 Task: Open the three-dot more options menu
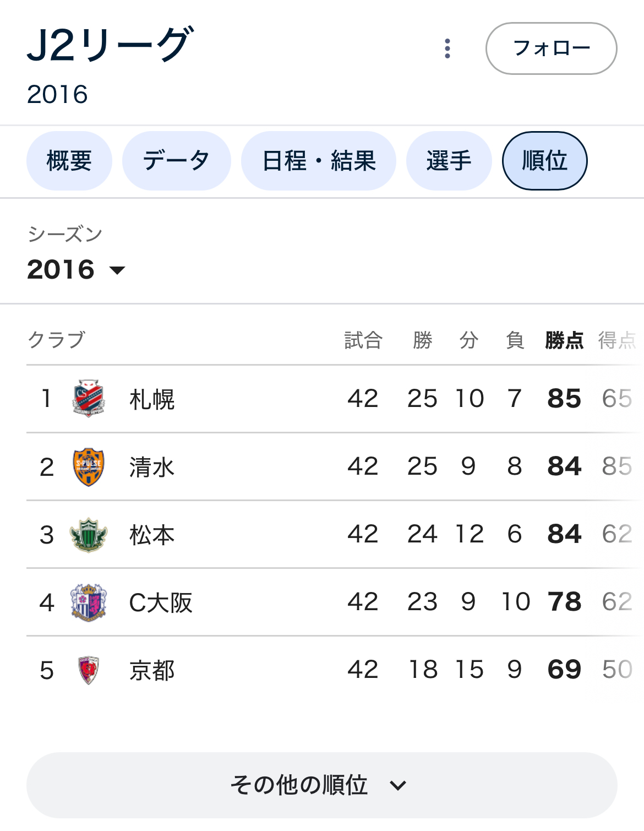447,48
